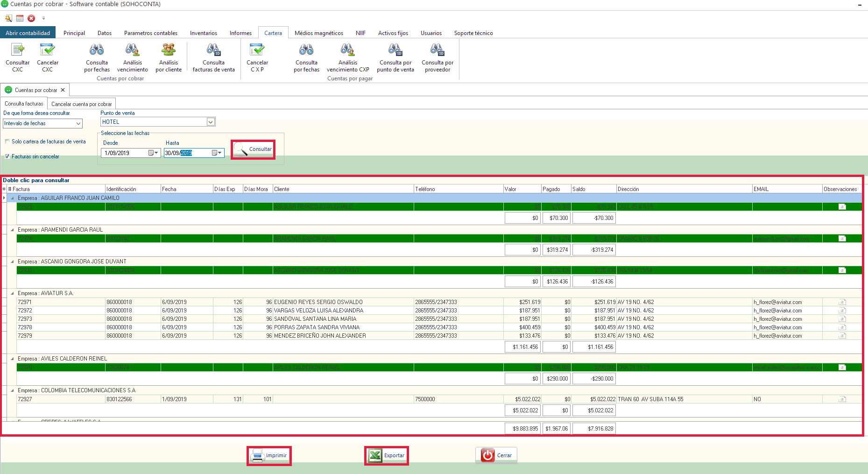
Task: Switch to the Informes ribbon tab
Action: (240, 33)
